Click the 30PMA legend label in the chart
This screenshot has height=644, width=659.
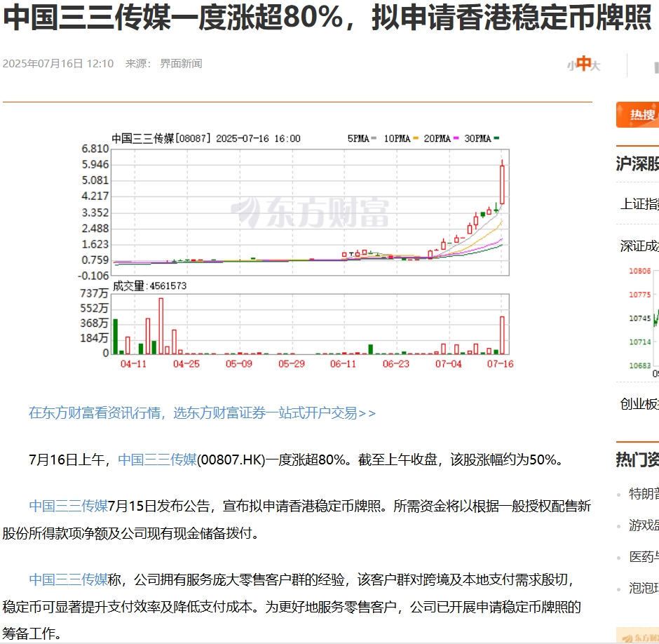click(x=478, y=138)
